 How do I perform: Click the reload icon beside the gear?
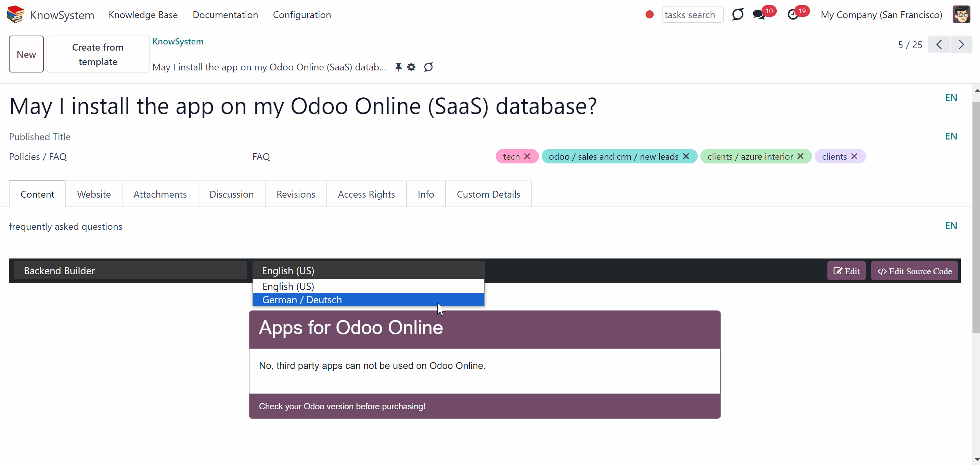point(428,67)
